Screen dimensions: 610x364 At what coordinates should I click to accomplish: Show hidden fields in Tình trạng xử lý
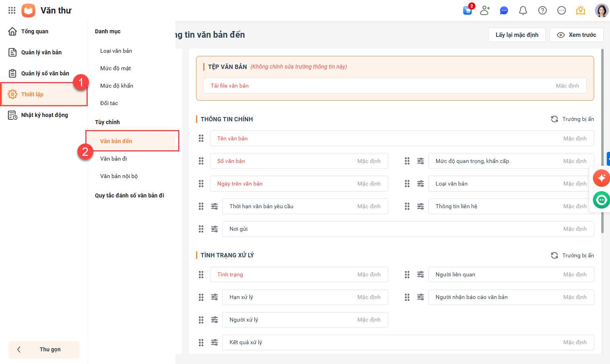tap(572, 255)
